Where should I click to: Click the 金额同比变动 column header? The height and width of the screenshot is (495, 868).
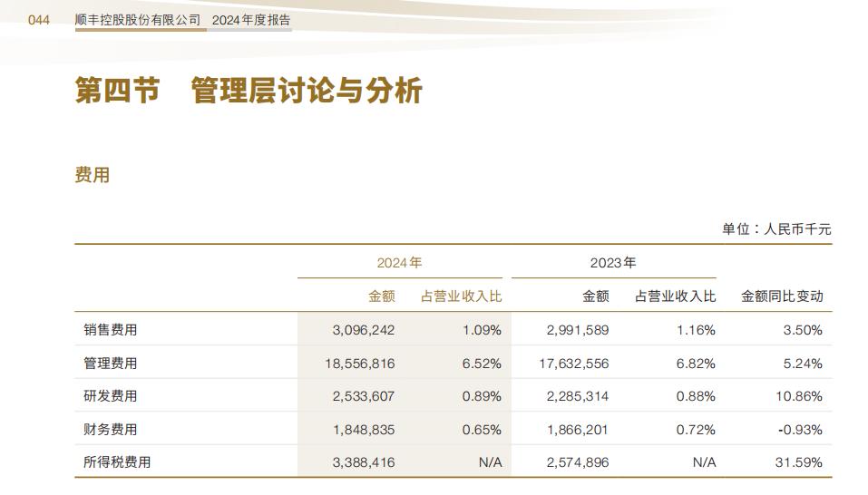(x=782, y=296)
